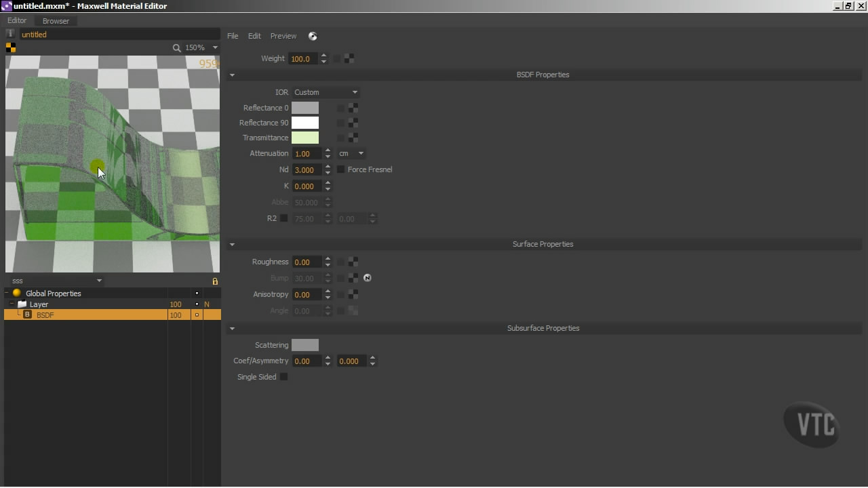Open texture picker checker icon for Reflectance 90
Viewport: 868px width, 488px height.
click(353, 123)
